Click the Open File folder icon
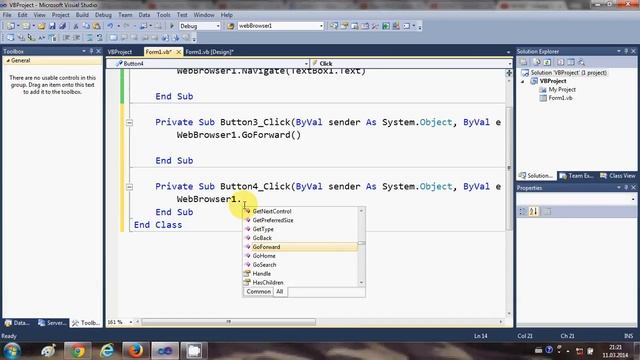640x360 pixels. click(x=42, y=26)
